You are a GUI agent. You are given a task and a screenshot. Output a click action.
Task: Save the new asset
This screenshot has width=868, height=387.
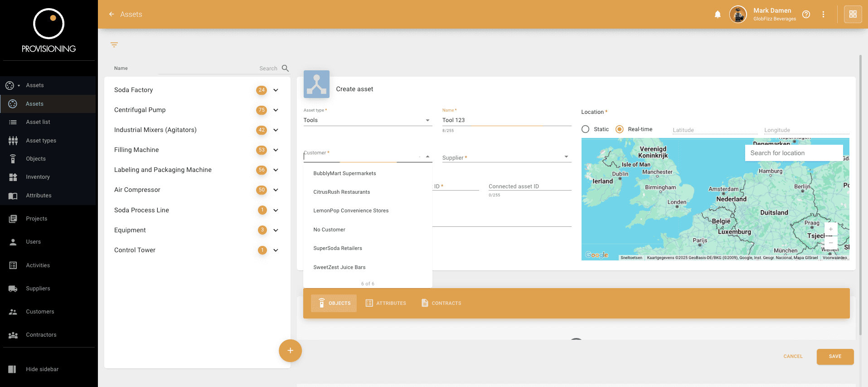click(835, 357)
